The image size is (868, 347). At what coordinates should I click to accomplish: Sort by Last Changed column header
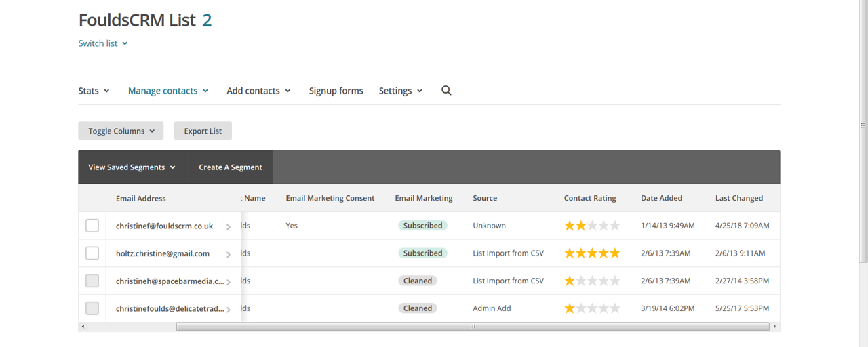pos(739,198)
